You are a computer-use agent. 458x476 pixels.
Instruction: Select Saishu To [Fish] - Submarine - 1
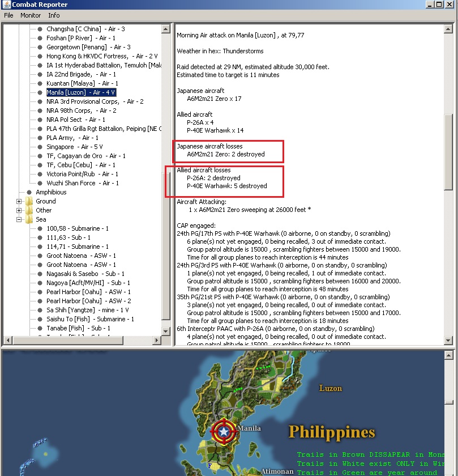pos(90,320)
